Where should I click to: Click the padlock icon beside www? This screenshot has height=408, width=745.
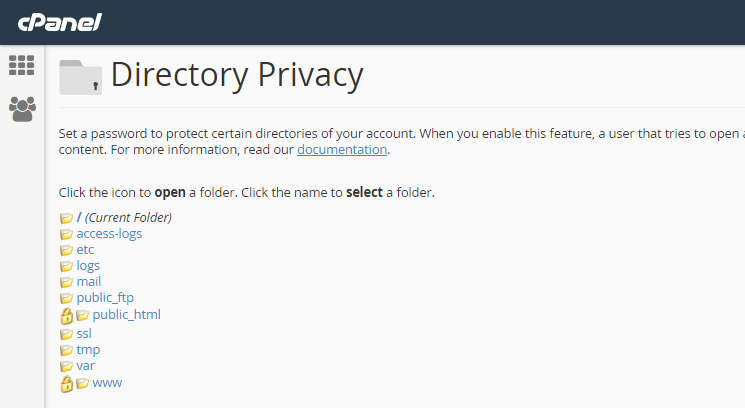coord(67,384)
